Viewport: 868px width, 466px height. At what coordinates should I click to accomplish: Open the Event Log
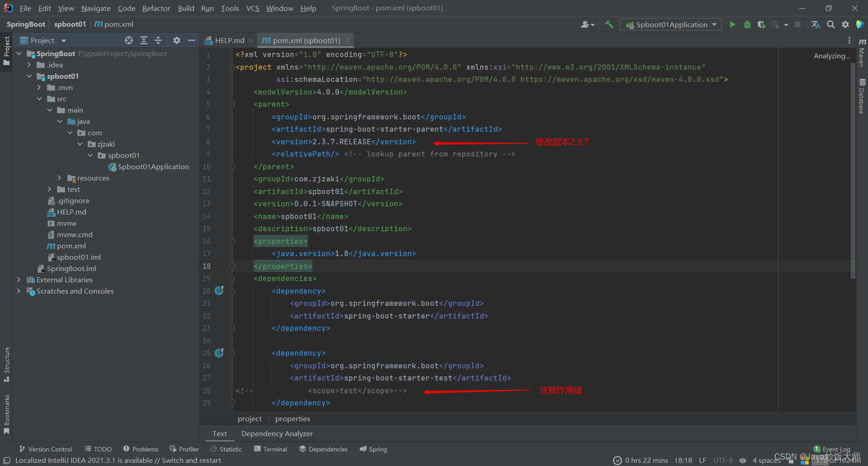(x=832, y=449)
